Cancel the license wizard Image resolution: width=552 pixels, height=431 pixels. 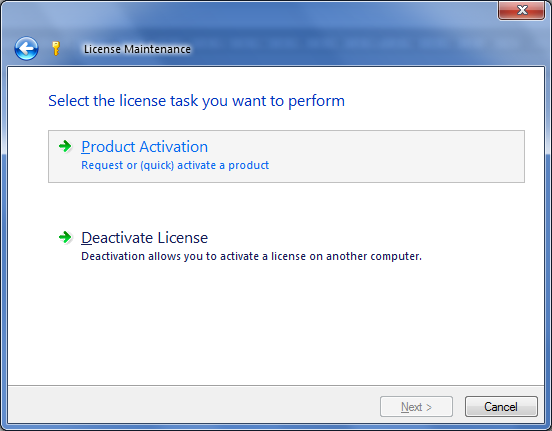point(501,407)
